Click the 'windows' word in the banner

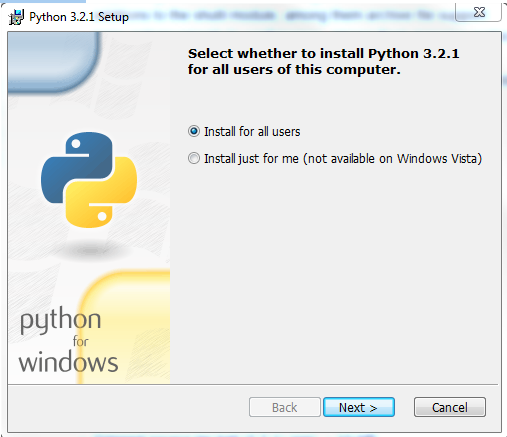[x=68, y=362]
